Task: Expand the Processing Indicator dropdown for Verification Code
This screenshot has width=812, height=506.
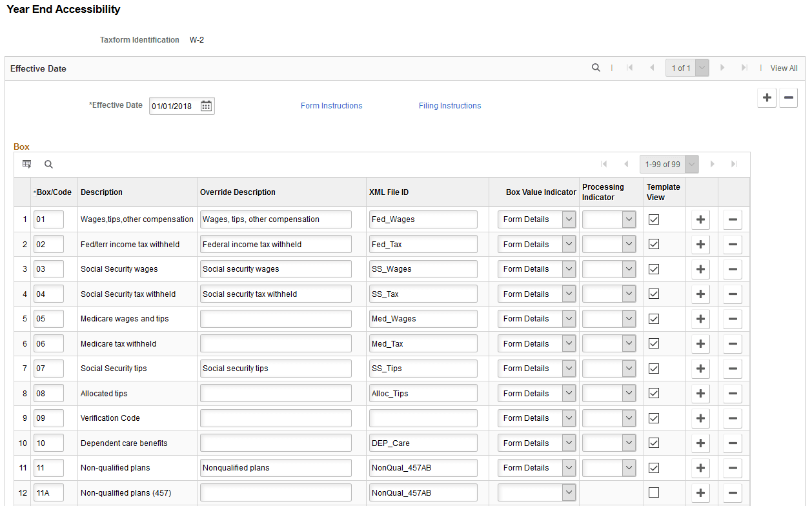Action: coord(609,418)
